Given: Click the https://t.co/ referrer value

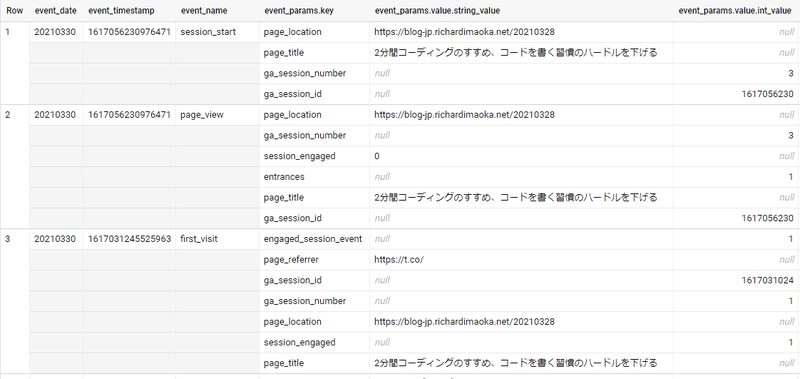Looking at the screenshot, I should [399, 260].
